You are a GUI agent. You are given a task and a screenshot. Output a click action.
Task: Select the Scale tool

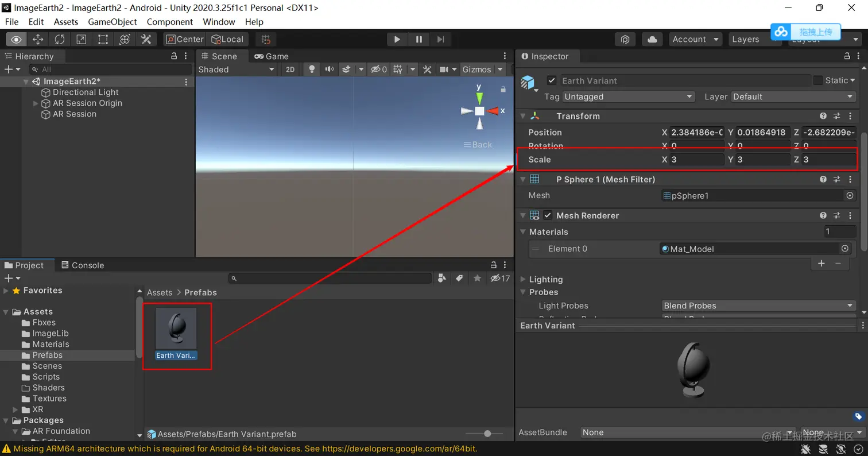pos(82,39)
